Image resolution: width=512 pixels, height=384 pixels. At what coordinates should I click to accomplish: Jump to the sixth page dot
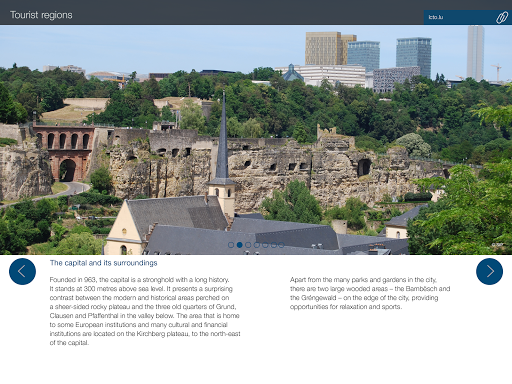tap(274, 245)
